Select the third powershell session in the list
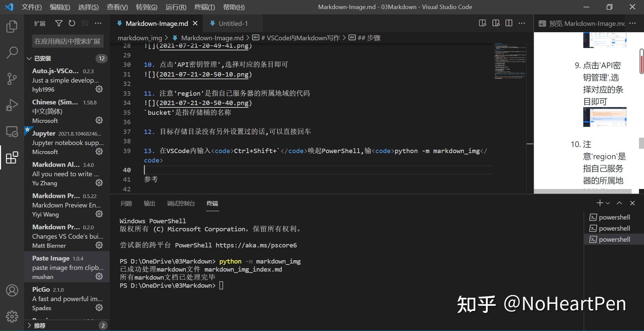Image resolution: width=644 pixels, height=331 pixels. pyautogui.click(x=614, y=239)
